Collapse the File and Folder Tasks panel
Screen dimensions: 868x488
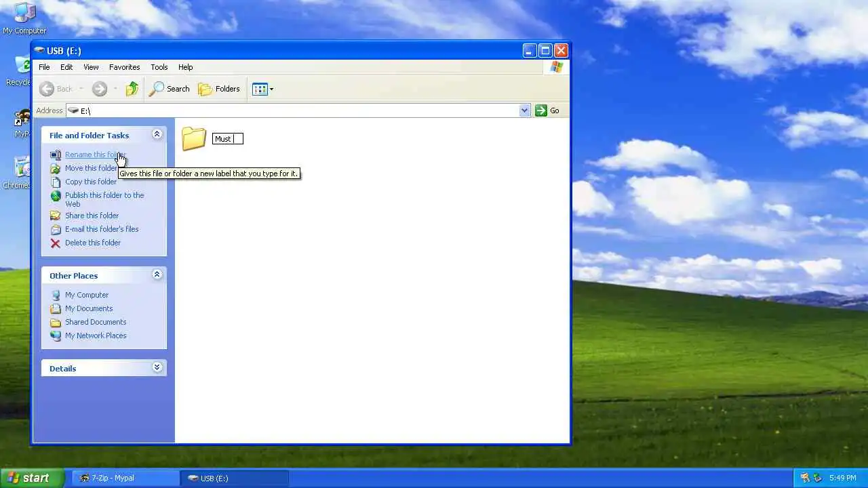click(x=157, y=134)
